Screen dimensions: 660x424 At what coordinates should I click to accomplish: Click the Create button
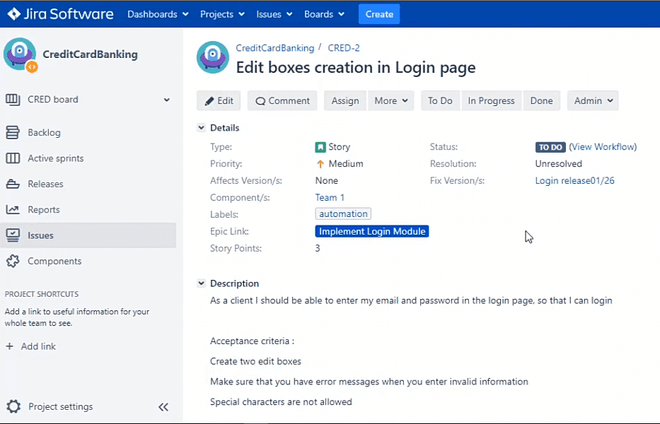point(379,14)
